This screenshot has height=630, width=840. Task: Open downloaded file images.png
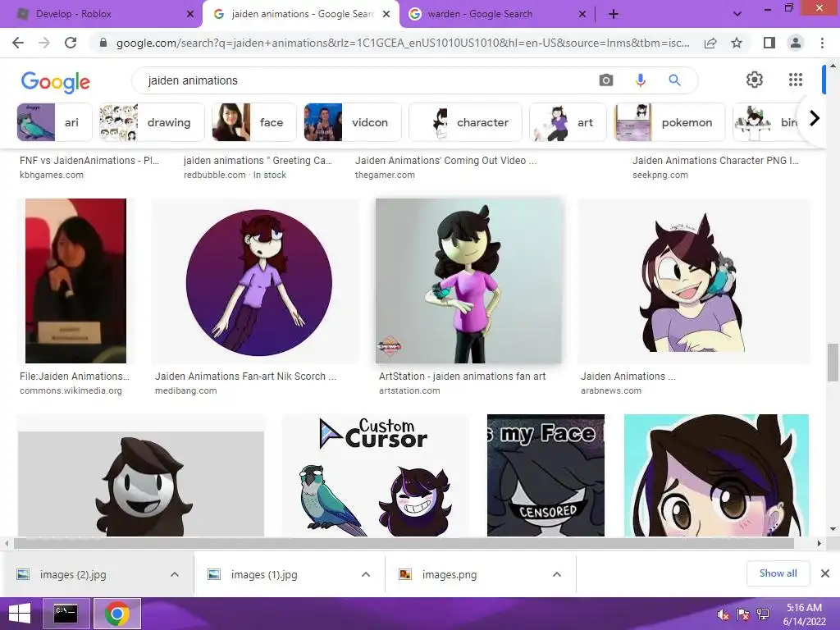(449, 575)
